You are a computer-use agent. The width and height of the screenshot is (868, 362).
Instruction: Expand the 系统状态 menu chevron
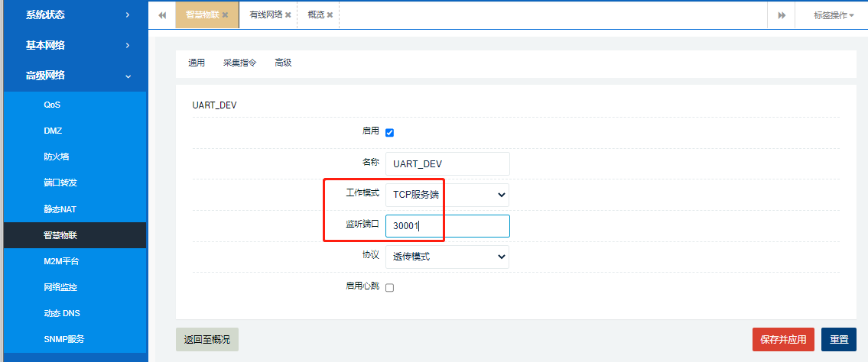[x=128, y=15]
